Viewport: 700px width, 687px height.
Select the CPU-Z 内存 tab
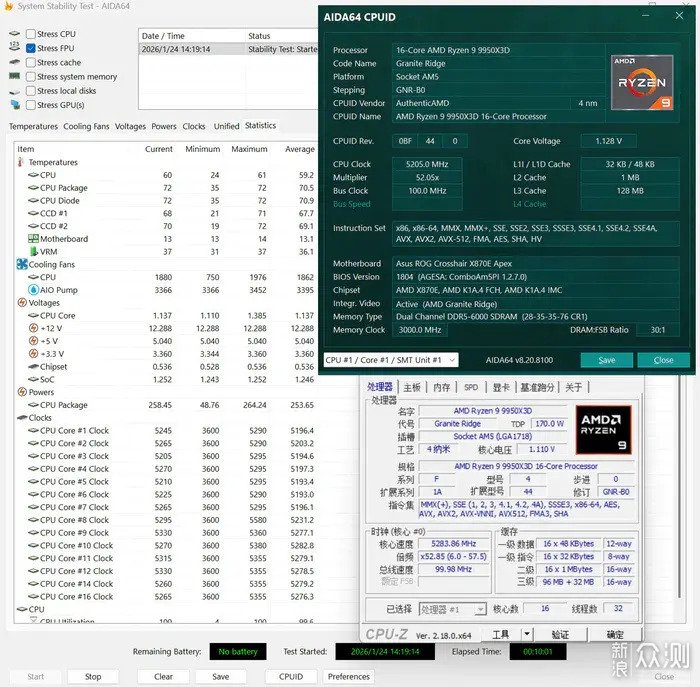click(x=442, y=387)
